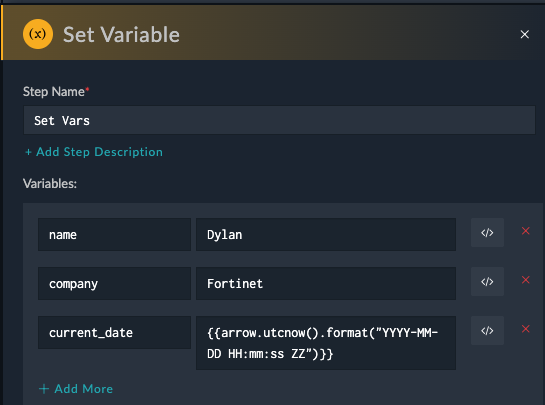This screenshot has height=405, width=545.
Task: Edit the 'Fortinet' value field
Action: tap(326, 284)
